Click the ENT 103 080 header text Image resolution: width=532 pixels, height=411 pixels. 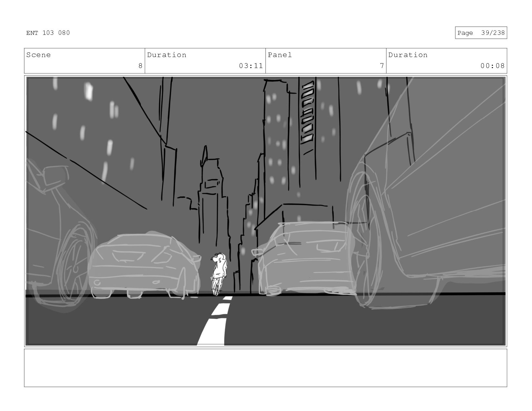(x=48, y=33)
